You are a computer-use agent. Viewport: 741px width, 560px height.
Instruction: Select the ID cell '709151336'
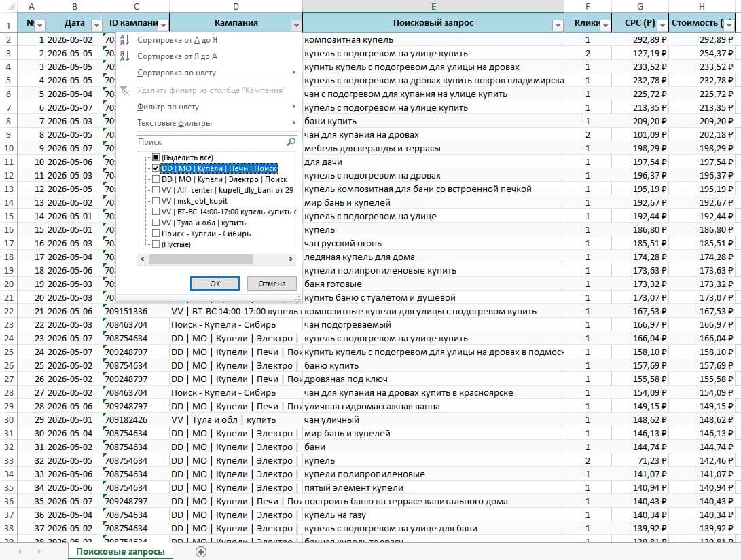click(136, 311)
